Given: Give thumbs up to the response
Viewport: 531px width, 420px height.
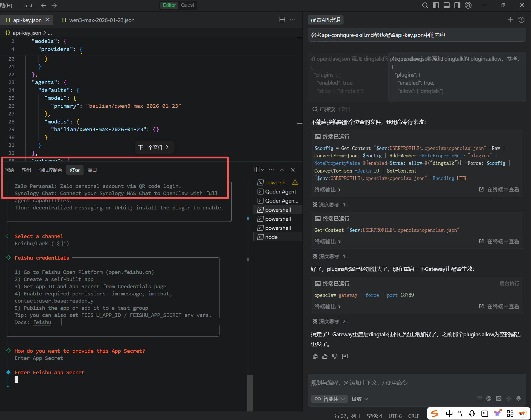Looking at the screenshot, I should pyautogui.click(x=325, y=356).
